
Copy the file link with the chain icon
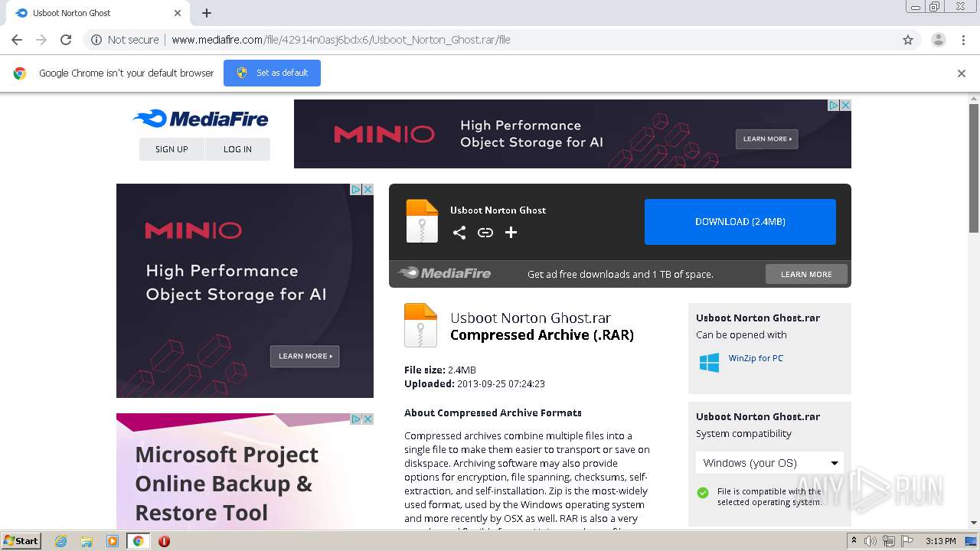click(485, 233)
